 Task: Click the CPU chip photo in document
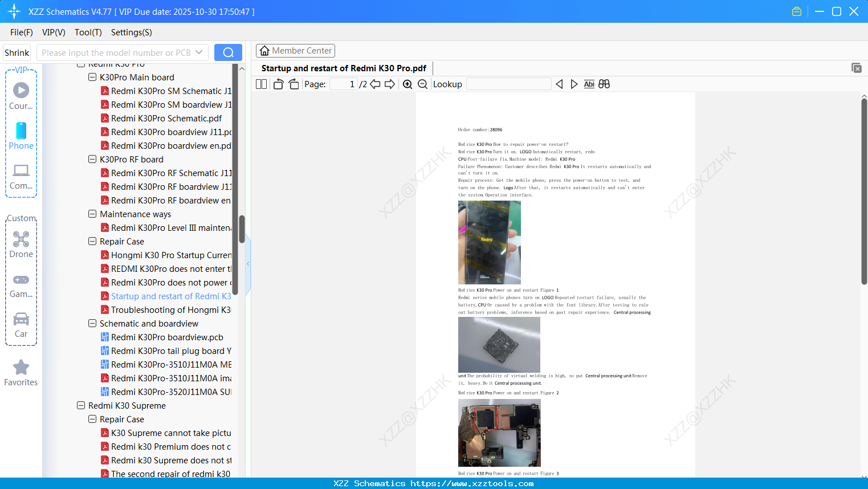[x=499, y=345]
